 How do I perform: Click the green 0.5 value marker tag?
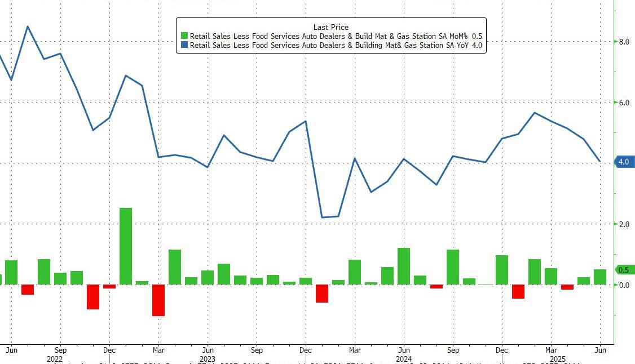point(624,270)
